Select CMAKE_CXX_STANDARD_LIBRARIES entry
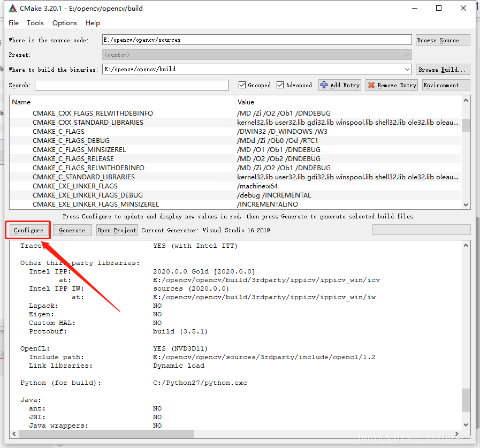480x448 pixels. click(x=88, y=123)
